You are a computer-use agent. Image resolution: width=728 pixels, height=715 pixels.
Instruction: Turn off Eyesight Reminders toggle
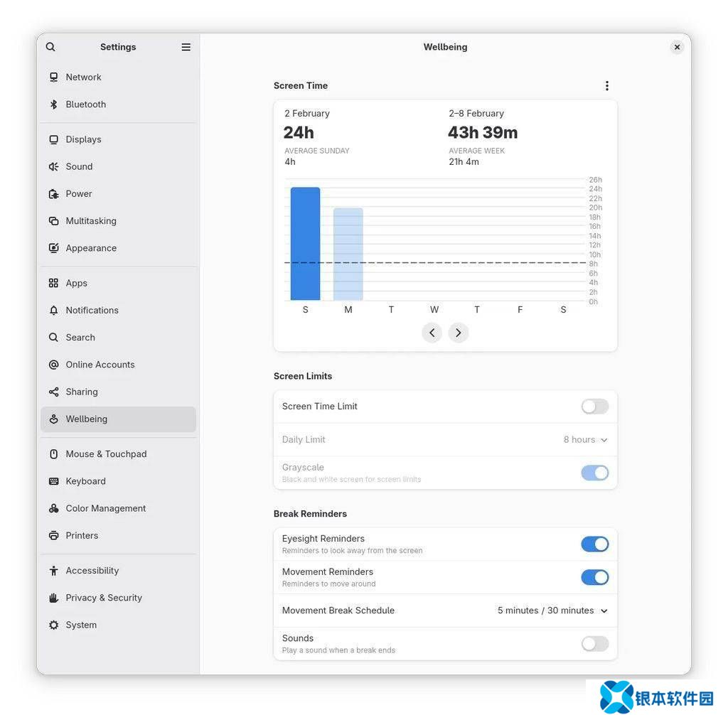[594, 544]
